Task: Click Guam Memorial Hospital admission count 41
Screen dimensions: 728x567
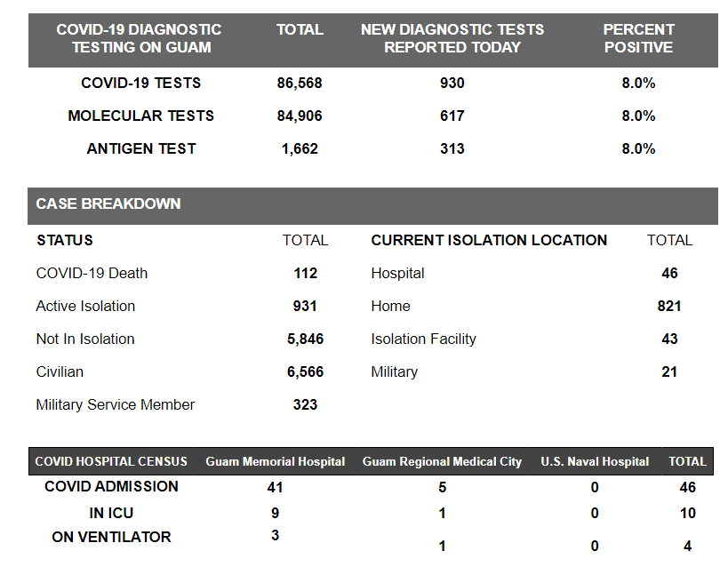Action: pos(276,487)
